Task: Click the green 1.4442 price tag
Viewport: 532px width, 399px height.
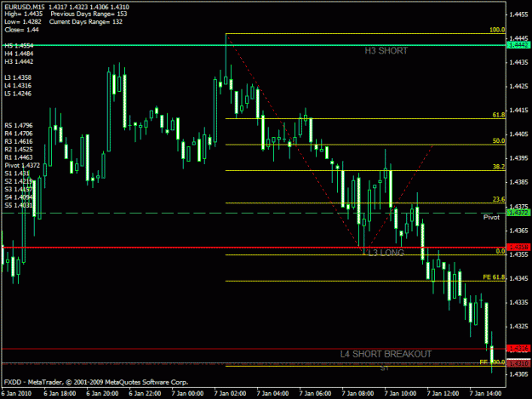Action: click(518, 45)
